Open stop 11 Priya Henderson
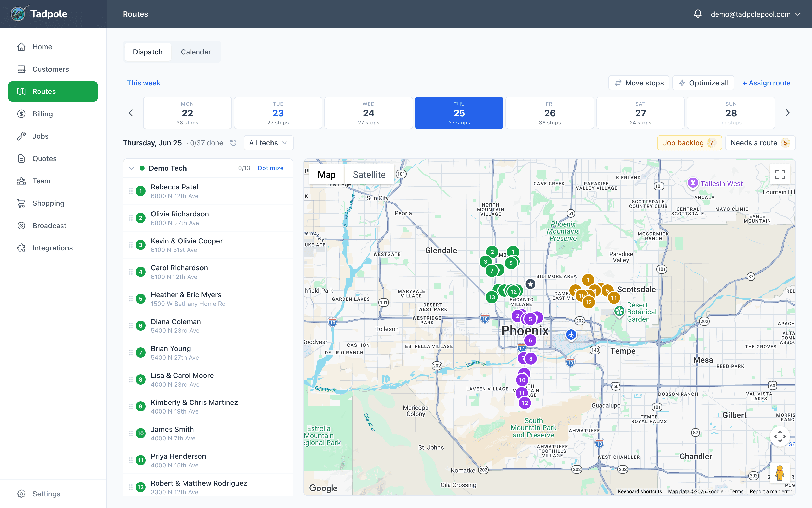The height and width of the screenshot is (508, 812). (208, 460)
